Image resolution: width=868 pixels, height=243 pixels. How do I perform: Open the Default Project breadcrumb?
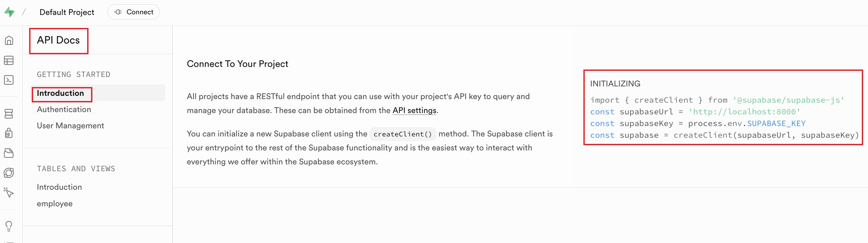[x=67, y=12]
